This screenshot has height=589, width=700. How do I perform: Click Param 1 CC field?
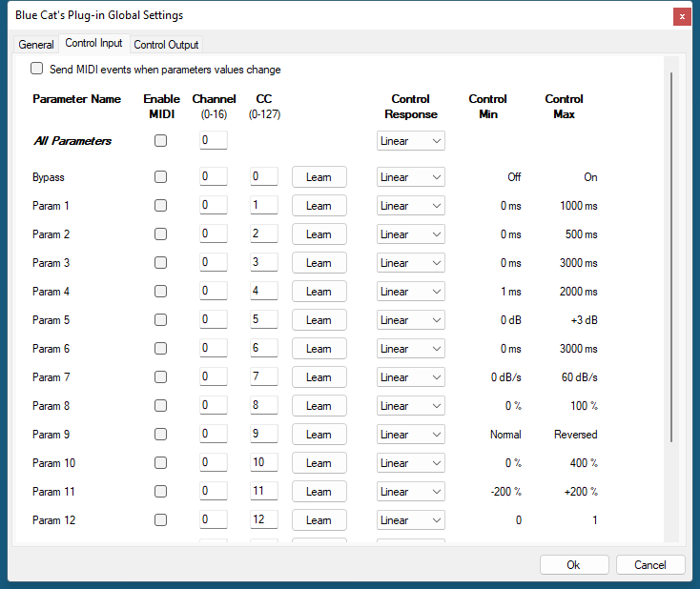264,205
